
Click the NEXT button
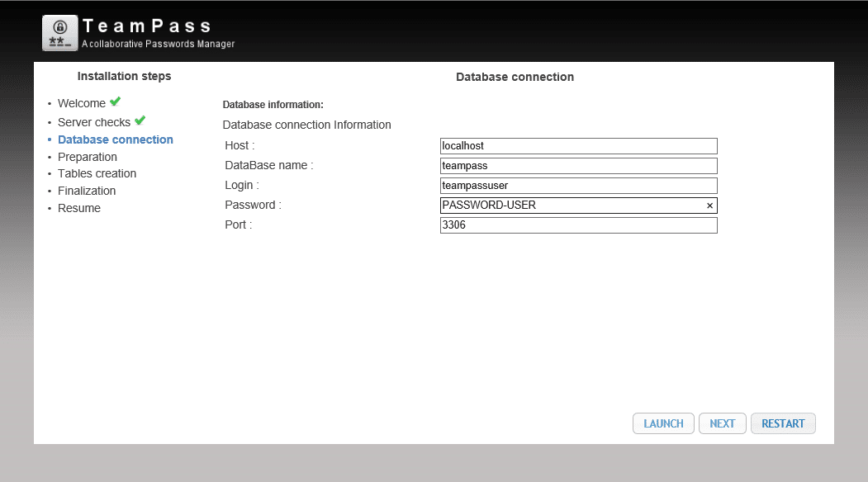[x=723, y=423]
